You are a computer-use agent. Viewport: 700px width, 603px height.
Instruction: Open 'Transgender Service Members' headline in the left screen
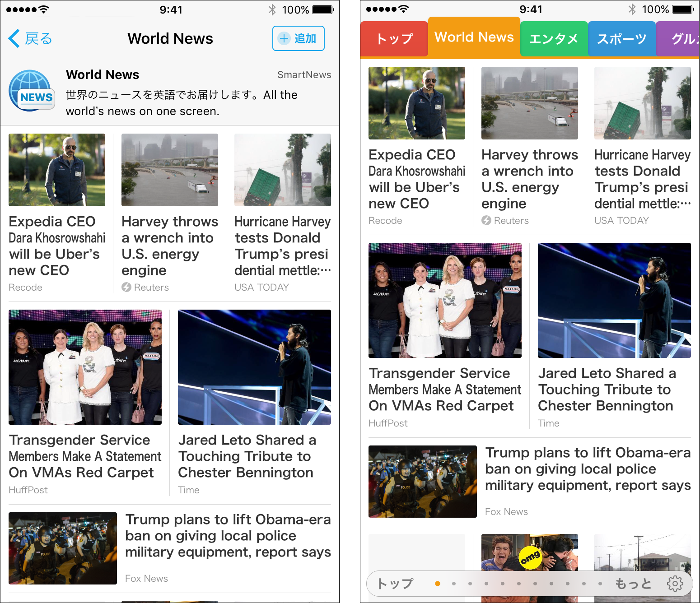point(85,456)
